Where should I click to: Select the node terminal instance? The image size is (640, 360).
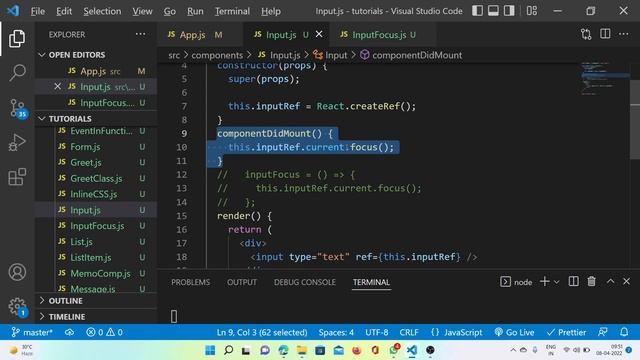coord(516,282)
